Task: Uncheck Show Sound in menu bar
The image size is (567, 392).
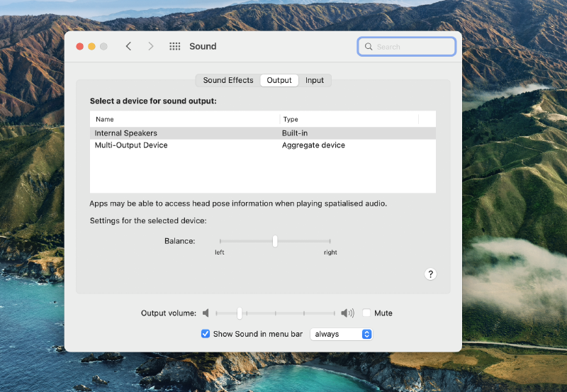Action: tap(206, 334)
